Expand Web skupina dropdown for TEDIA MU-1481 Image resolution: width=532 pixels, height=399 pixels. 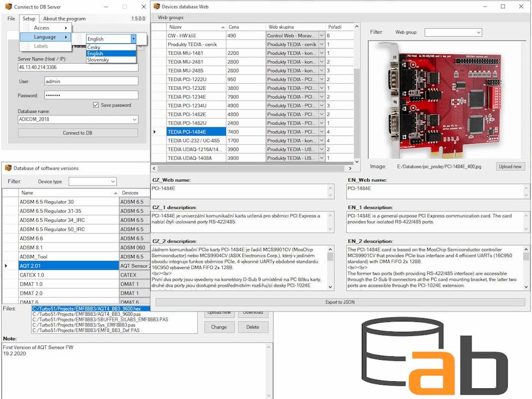321,53
